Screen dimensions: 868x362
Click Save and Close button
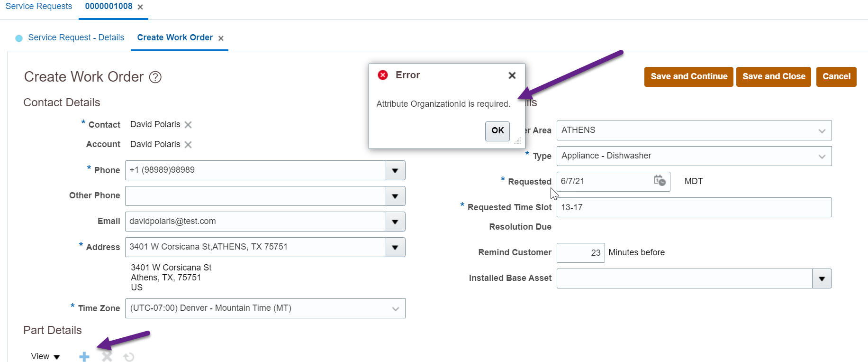click(x=774, y=77)
